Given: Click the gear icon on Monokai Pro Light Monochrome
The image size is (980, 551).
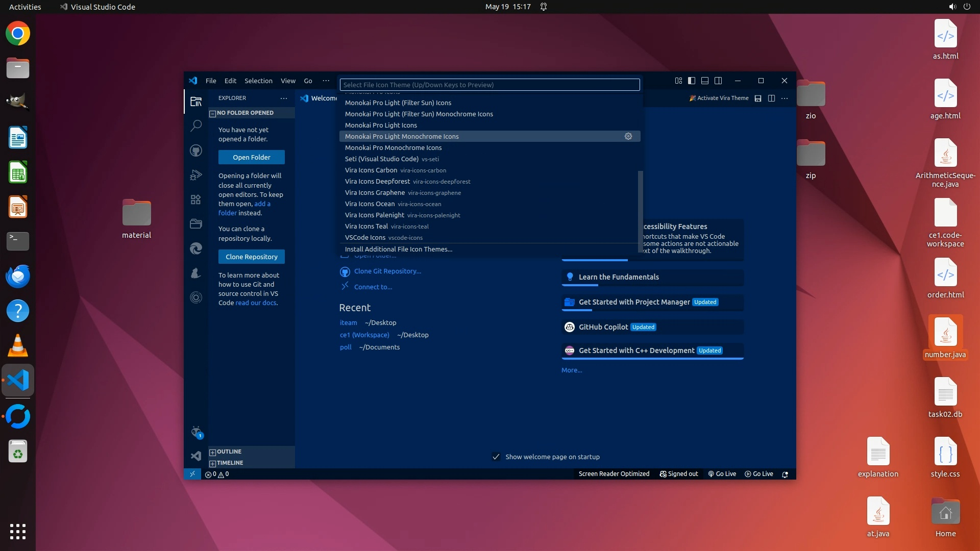Looking at the screenshot, I should (628, 136).
